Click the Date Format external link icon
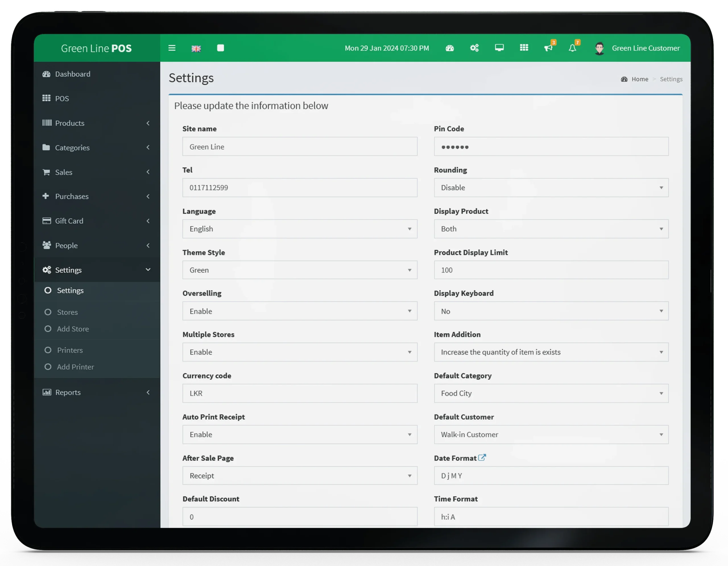This screenshot has height=566, width=728. point(482,457)
